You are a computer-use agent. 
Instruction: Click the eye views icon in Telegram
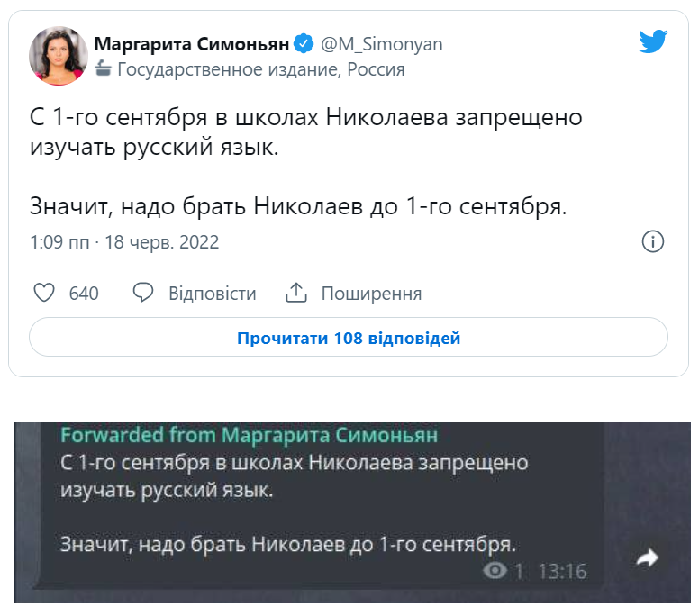495,571
